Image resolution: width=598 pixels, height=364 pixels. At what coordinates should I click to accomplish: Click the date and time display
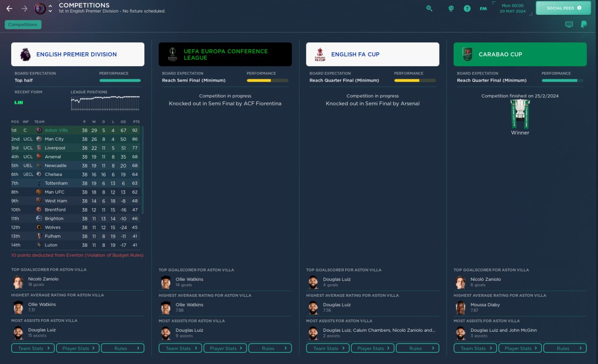(513, 8)
